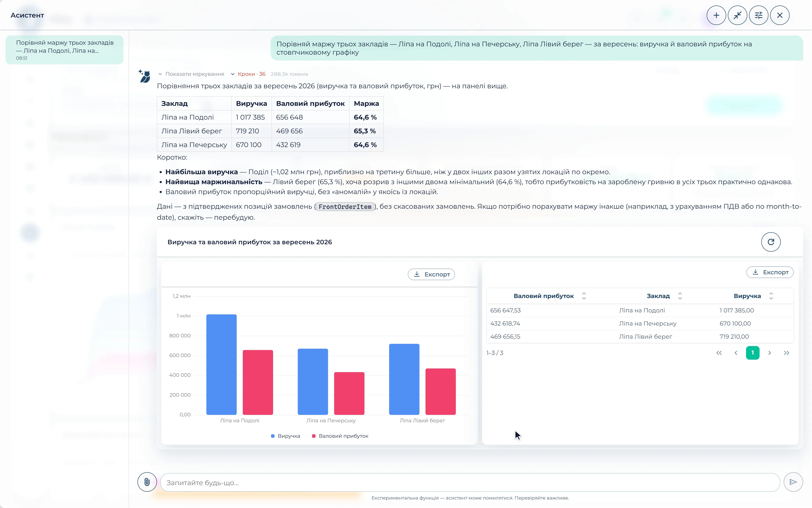The width and height of the screenshot is (812, 508).
Task: Click the '65,3 %' margin value
Action: pos(365,131)
